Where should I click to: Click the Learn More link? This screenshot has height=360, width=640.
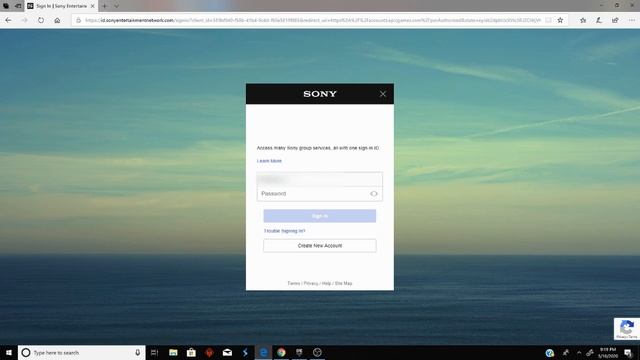point(269,161)
